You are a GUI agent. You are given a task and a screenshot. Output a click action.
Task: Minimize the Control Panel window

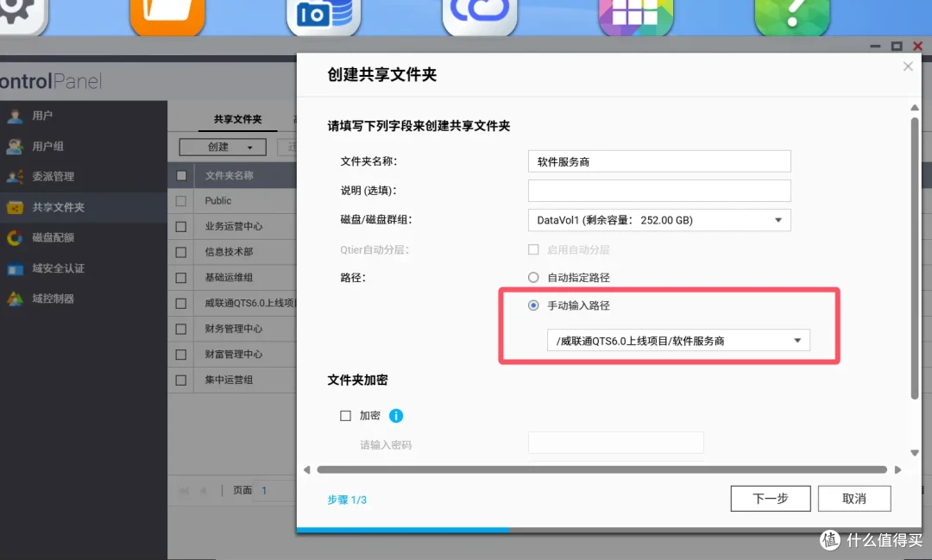(875, 46)
